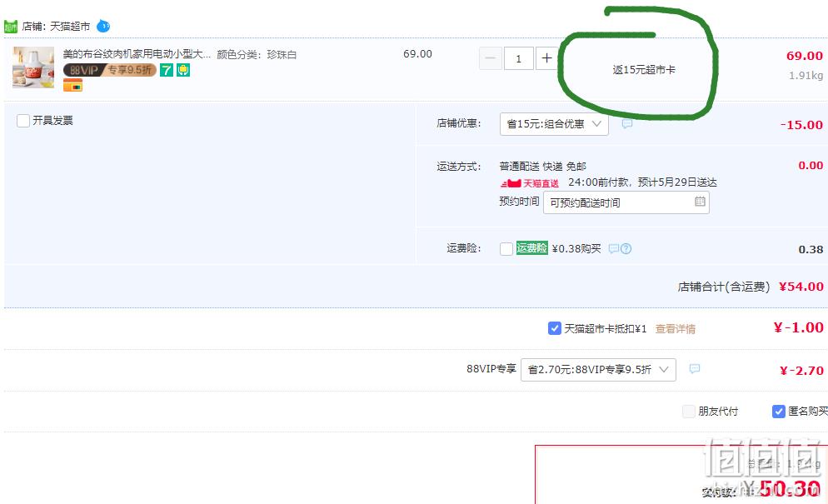The height and width of the screenshot is (504, 828).
Task: Click the 颜色分类：珍珠白 text
Action: click(257, 54)
